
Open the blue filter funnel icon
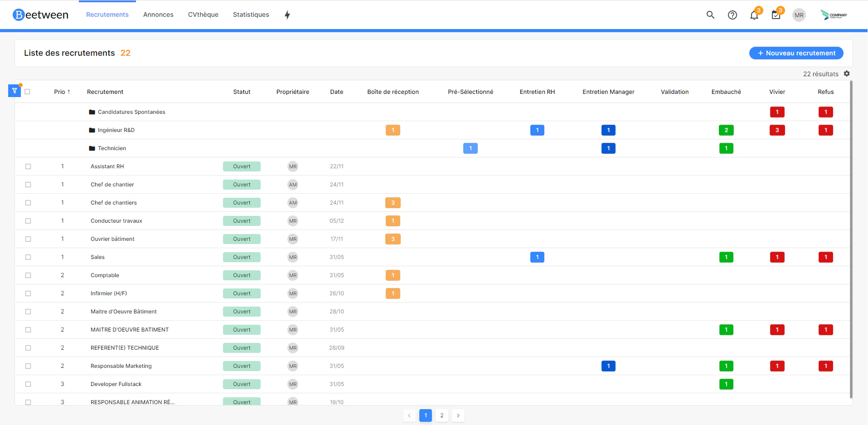(x=15, y=91)
